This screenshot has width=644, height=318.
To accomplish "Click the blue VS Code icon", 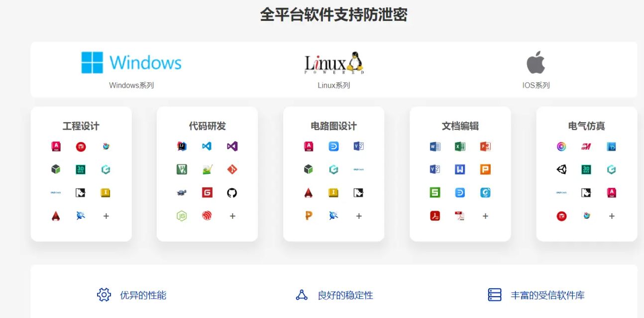I will click(207, 147).
